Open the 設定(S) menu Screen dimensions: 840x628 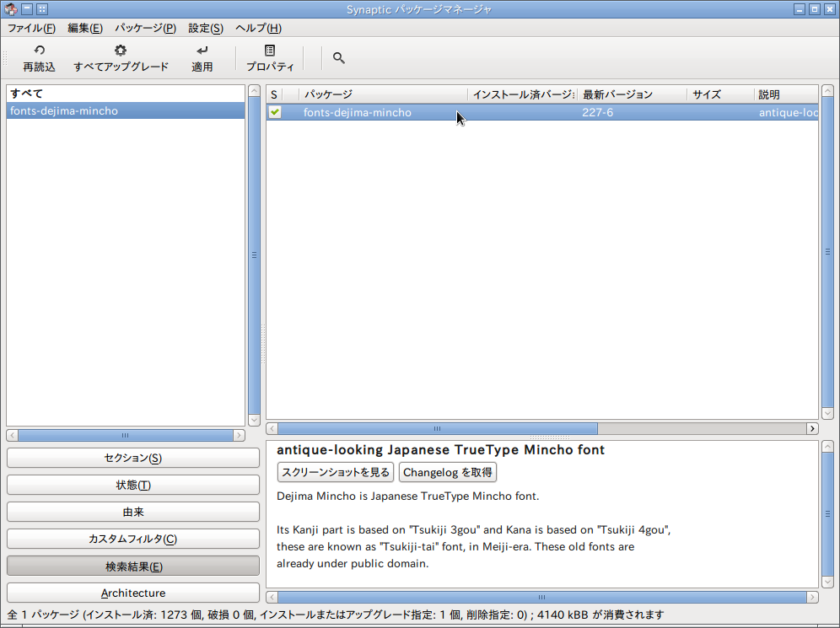coord(206,28)
